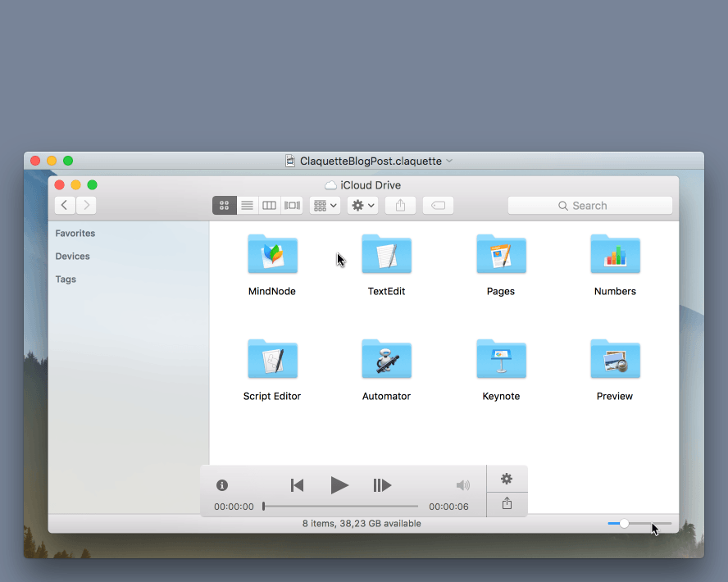
Task: Show info with the player info icon
Action: 222,485
